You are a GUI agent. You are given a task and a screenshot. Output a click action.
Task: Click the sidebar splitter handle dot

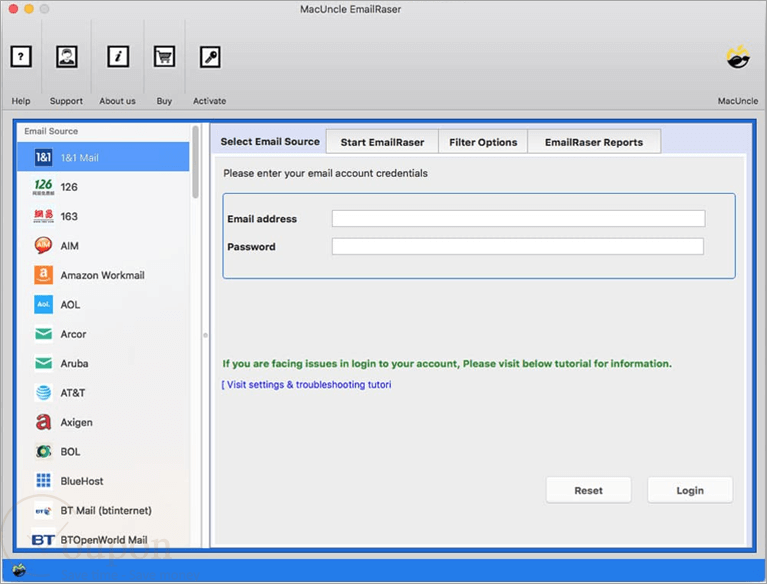tap(205, 335)
